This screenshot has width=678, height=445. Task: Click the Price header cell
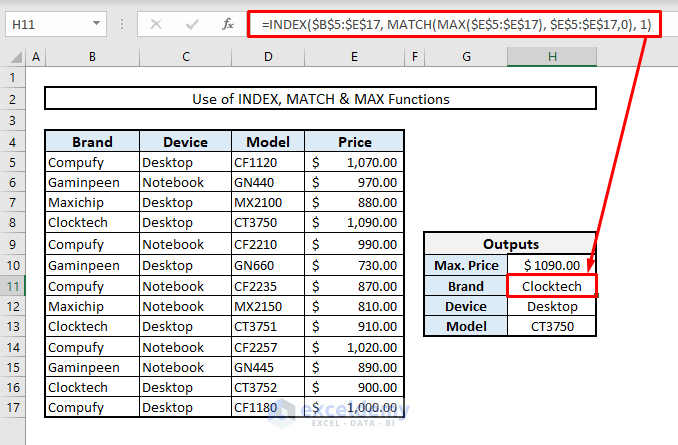pyautogui.click(x=354, y=141)
